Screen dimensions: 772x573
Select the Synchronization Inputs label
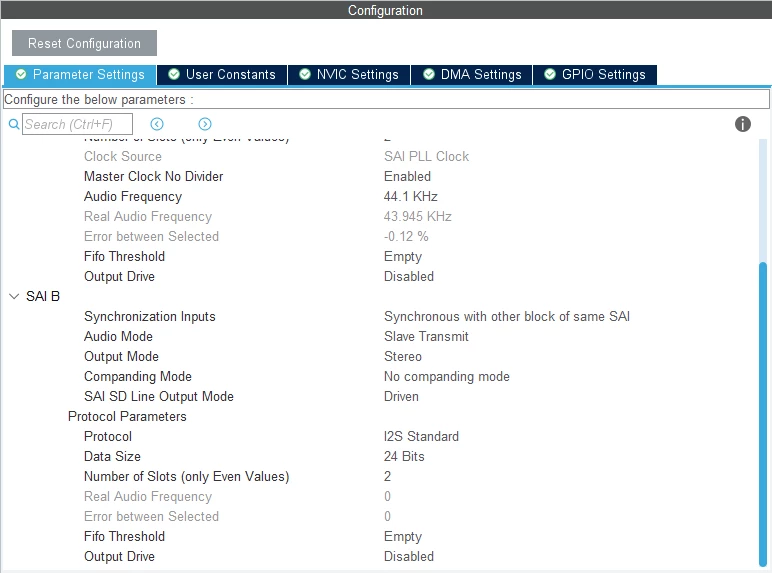[x=150, y=317]
